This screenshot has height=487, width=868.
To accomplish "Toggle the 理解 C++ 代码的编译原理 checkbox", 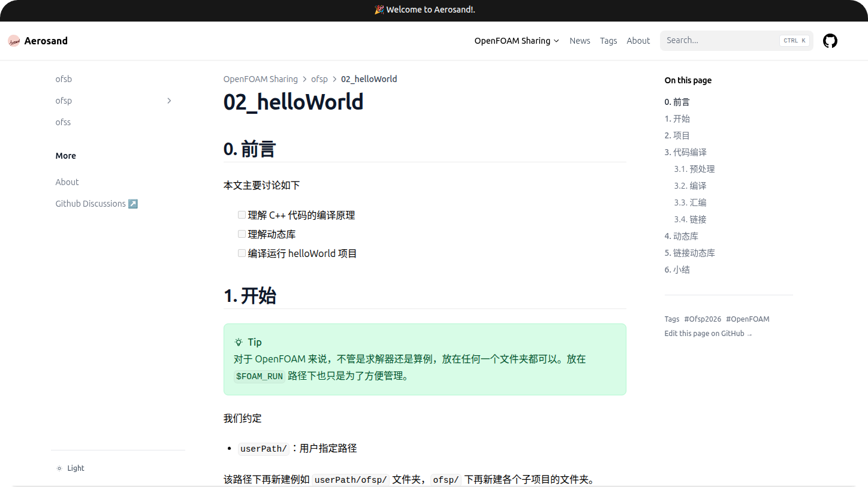I will click(242, 214).
